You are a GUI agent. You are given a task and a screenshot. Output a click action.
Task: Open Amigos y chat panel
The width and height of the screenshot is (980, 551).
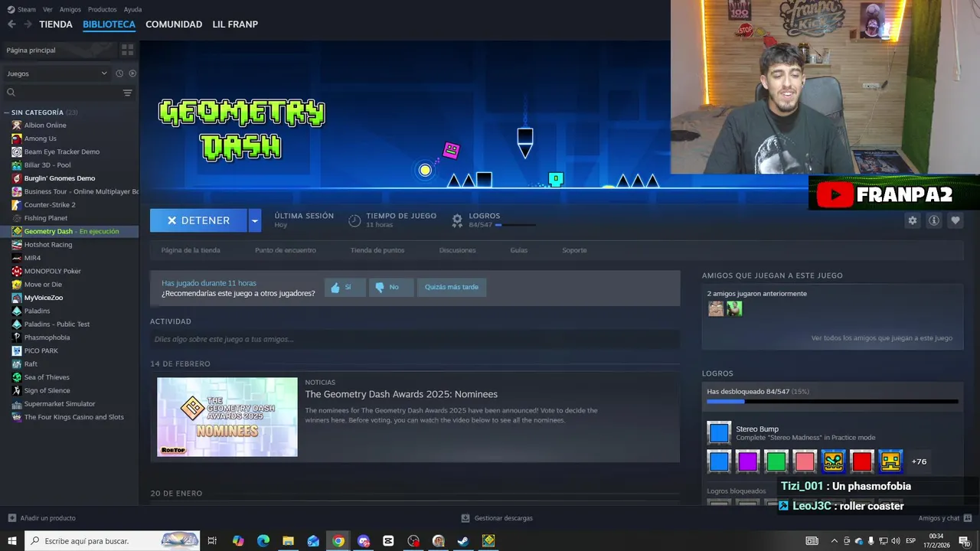tap(946, 518)
